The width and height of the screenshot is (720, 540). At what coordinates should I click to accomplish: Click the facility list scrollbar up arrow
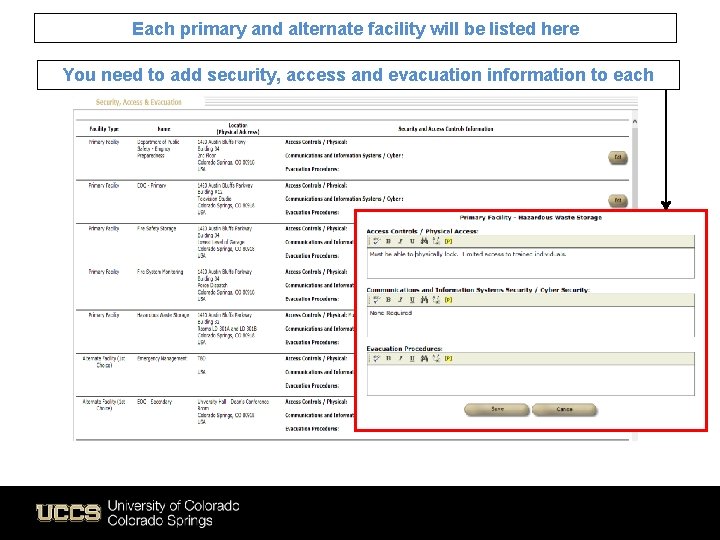(x=635, y=122)
